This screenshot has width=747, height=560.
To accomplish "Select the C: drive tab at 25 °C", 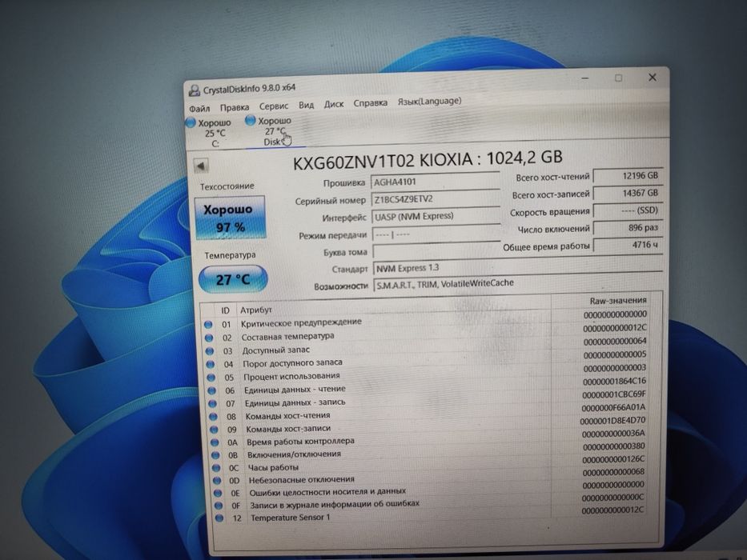I will (x=215, y=134).
